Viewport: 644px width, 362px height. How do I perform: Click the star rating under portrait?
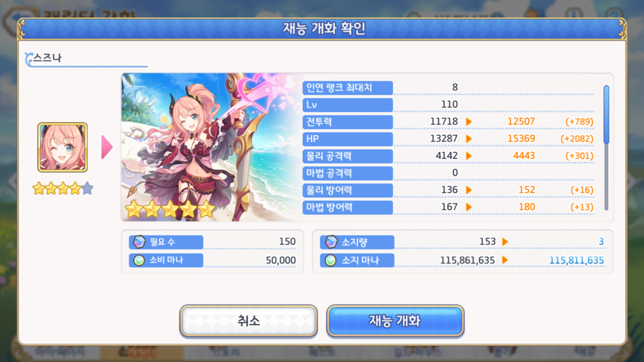pos(63,188)
